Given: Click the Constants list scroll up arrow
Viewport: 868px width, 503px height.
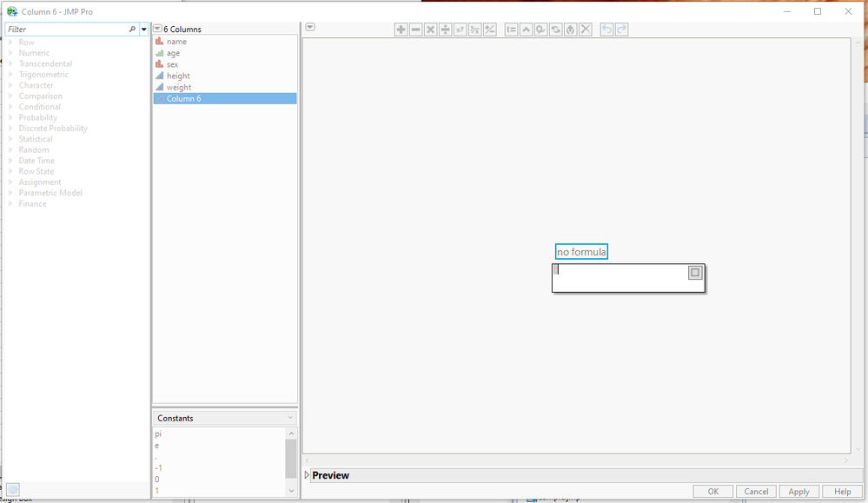Looking at the screenshot, I should click(291, 434).
